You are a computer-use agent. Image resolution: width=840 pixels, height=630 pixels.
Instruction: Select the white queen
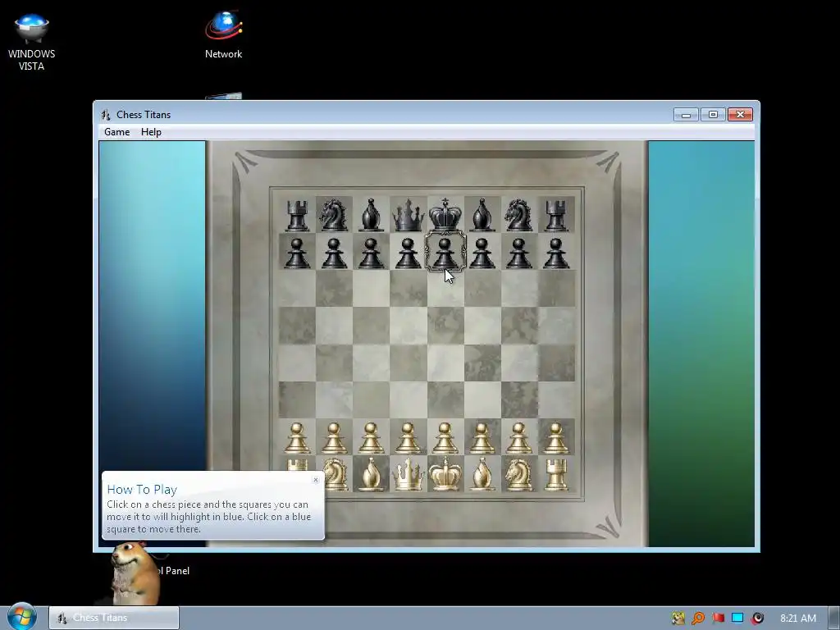pyautogui.click(x=409, y=475)
